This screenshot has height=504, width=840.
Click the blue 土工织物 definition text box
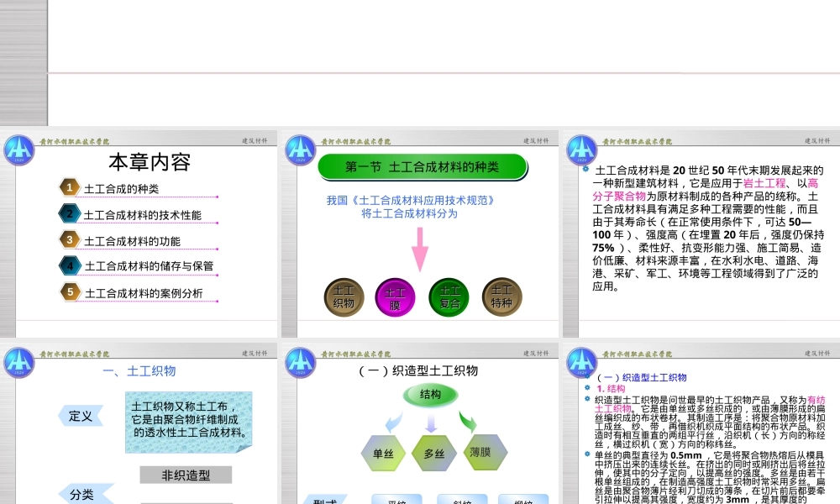point(188,422)
